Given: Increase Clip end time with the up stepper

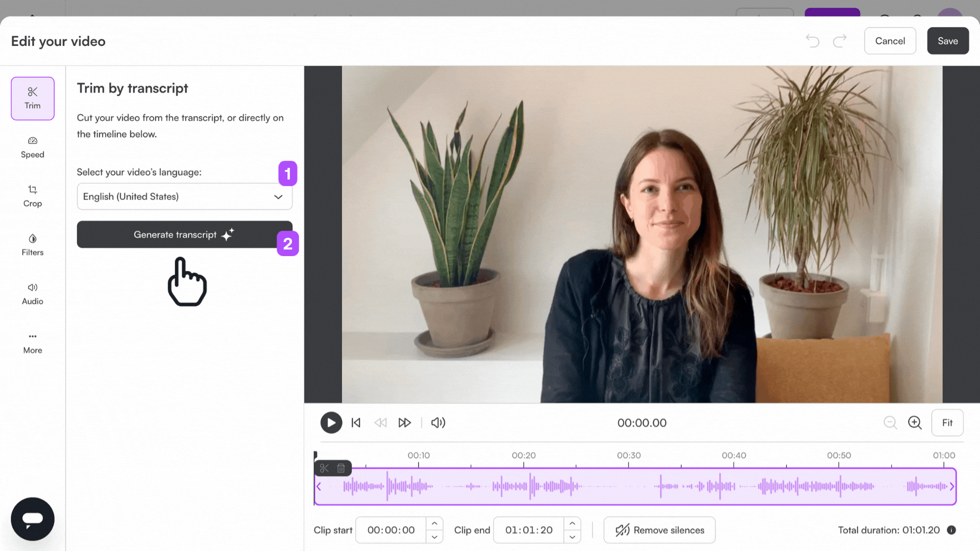Looking at the screenshot, I should [x=572, y=523].
